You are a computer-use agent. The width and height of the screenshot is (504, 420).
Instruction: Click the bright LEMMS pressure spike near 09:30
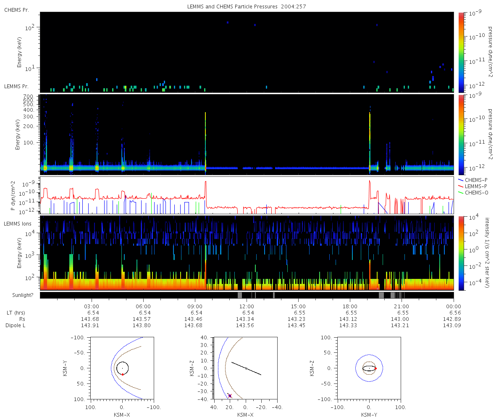pyautogui.click(x=205, y=142)
